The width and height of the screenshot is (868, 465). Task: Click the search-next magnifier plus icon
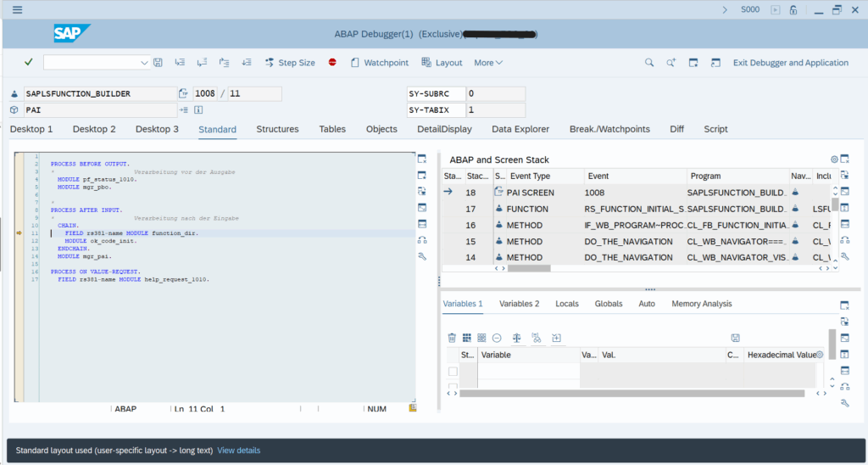click(x=671, y=63)
